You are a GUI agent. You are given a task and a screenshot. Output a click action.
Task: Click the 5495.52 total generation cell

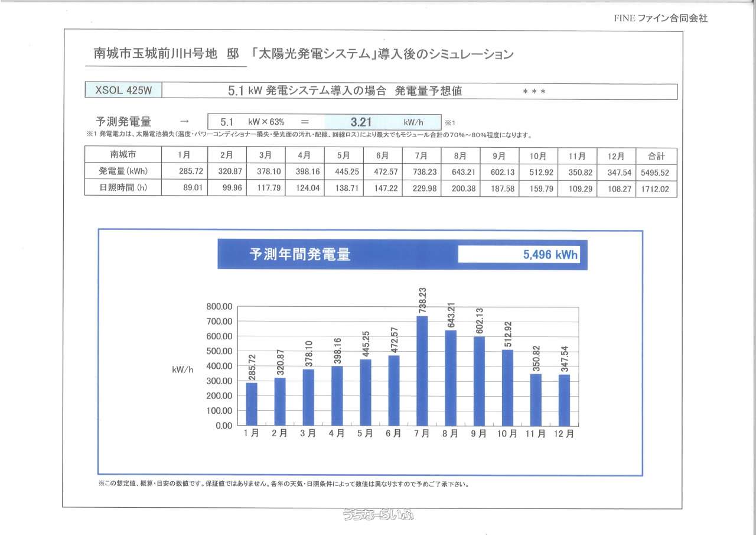coord(656,173)
